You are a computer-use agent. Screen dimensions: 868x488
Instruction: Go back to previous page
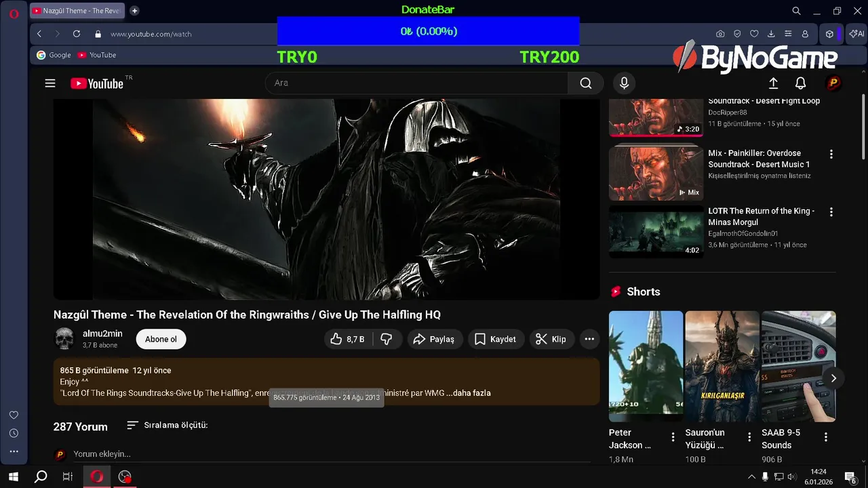(x=39, y=34)
